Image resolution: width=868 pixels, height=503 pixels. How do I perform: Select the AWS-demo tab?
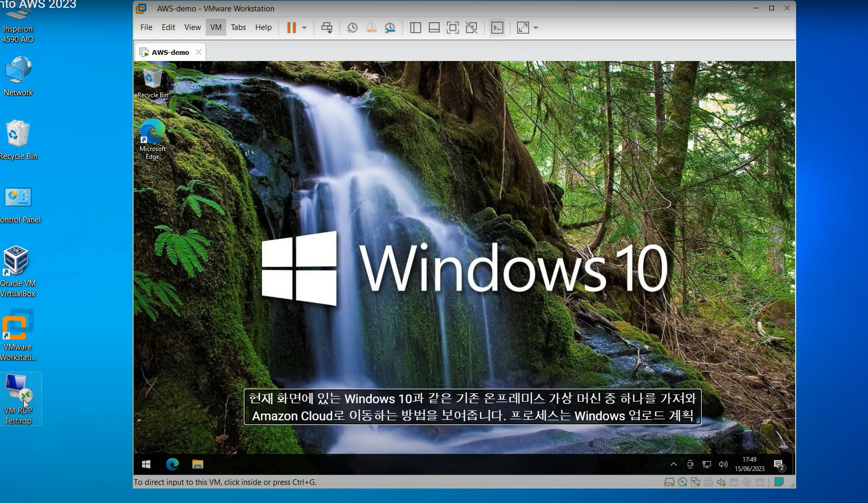point(171,52)
